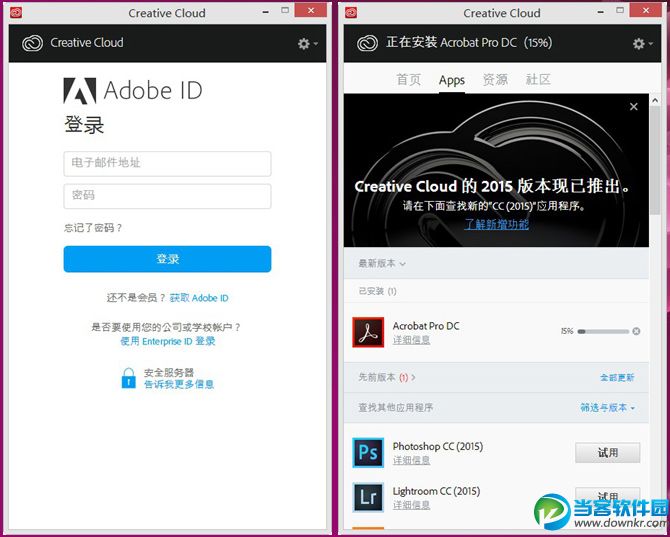The image size is (670, 537).
Task: Click 全部更新 update all link
Action: click(x=617, y=378)
